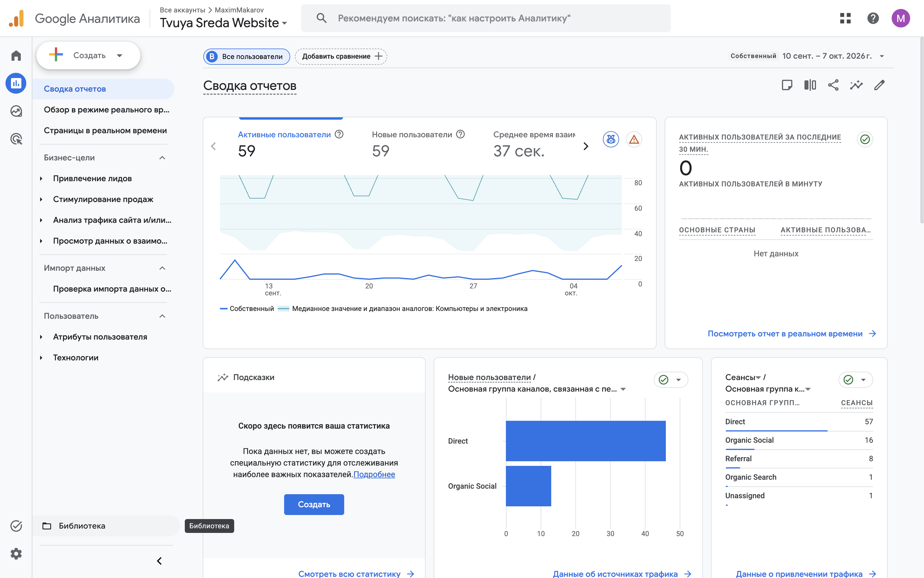Open the Google apps grid icon

[845, 18]
